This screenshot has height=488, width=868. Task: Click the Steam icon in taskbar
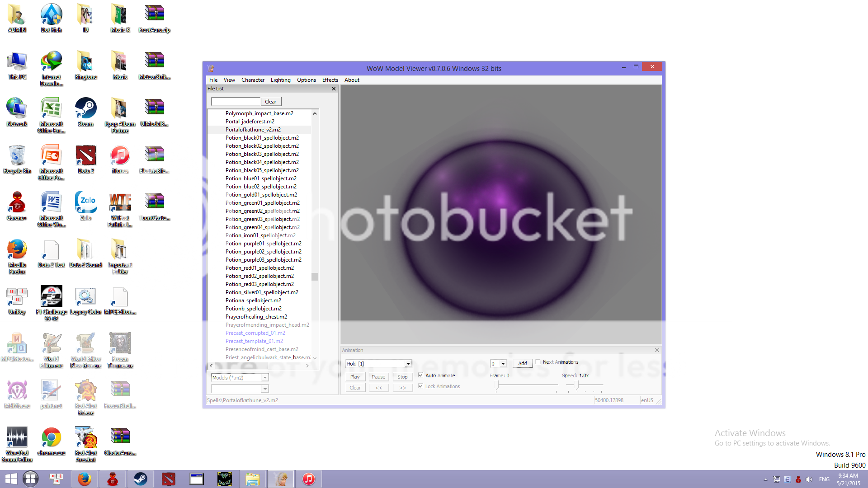140,479
